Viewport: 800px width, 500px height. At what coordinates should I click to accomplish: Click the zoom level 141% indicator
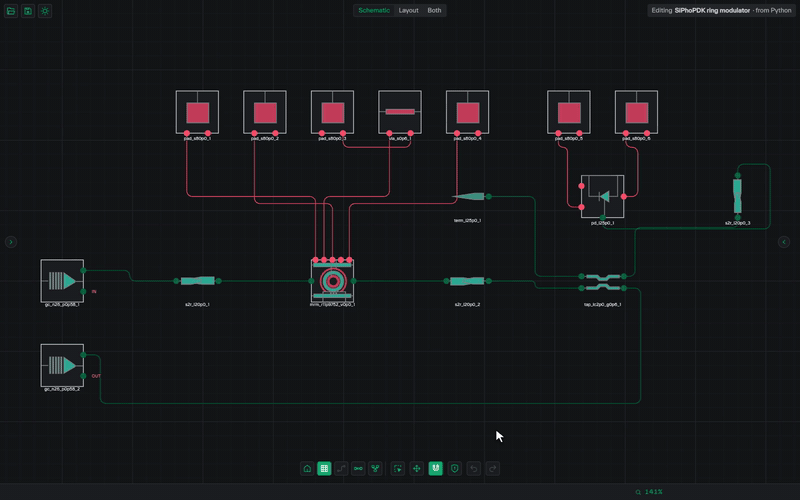649,492
